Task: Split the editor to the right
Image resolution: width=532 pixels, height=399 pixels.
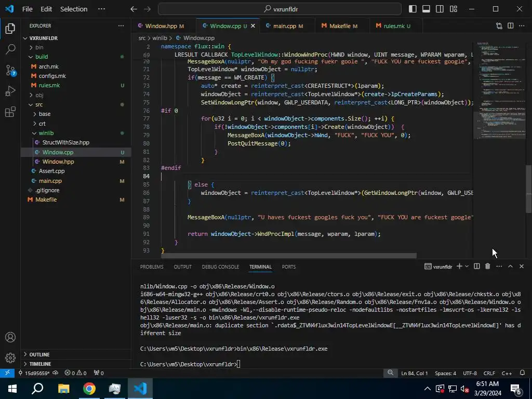Action: pyautogui.click(x=510, y=26)
